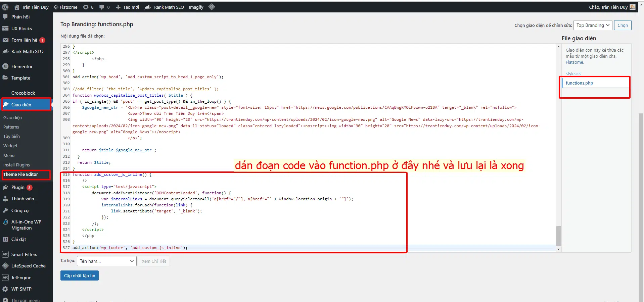Image resolution: width=644 pixels, height=302 pixels.
Task: Open Widget submenu item
Action: pos(10,146)
